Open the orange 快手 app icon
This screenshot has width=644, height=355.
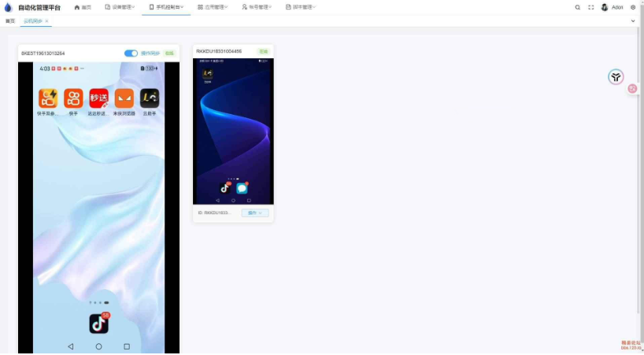coord(73,98)
